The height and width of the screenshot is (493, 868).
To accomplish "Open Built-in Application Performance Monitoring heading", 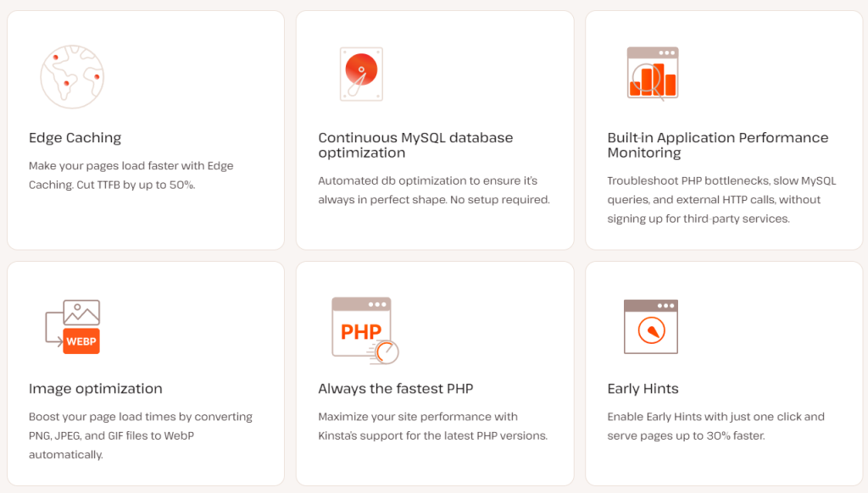I will (x=717, y=145).
